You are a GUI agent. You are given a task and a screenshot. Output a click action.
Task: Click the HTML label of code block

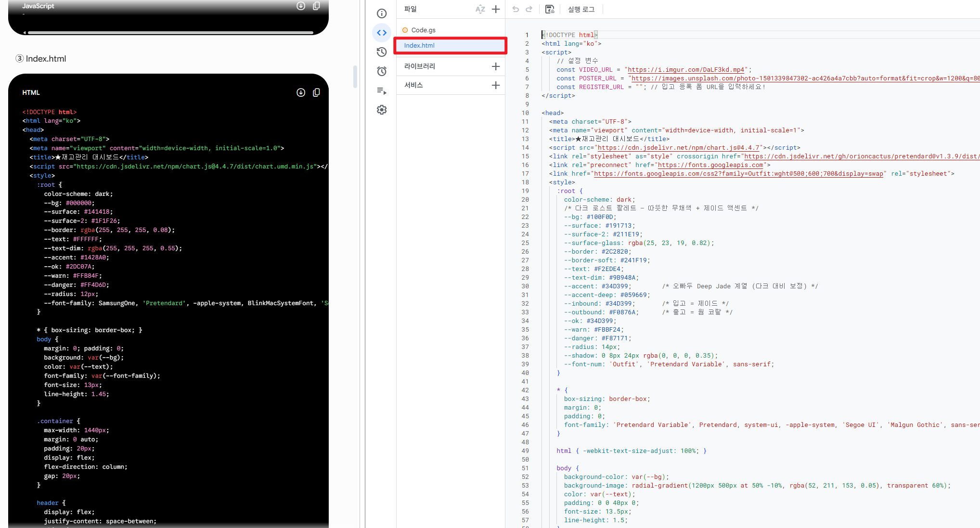point(31,92)
